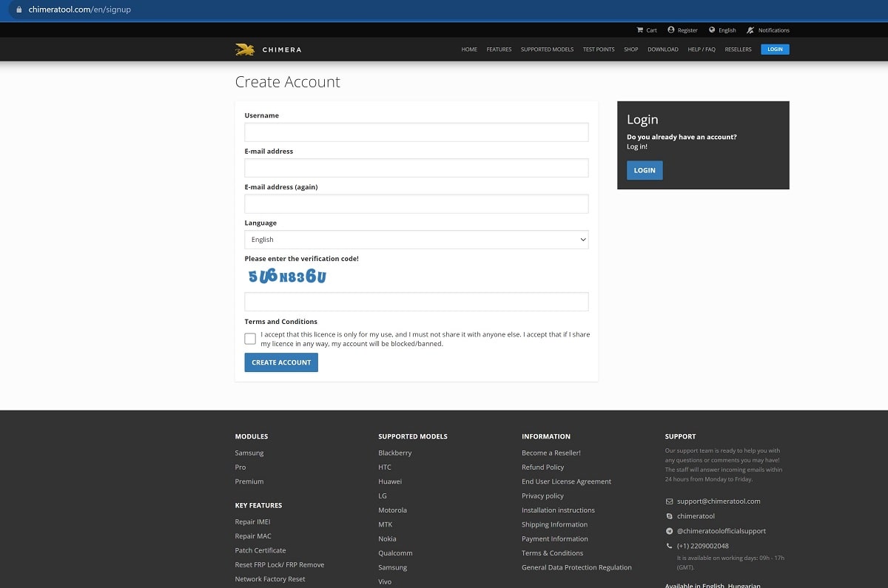Expand the Language dropdown

416,240
